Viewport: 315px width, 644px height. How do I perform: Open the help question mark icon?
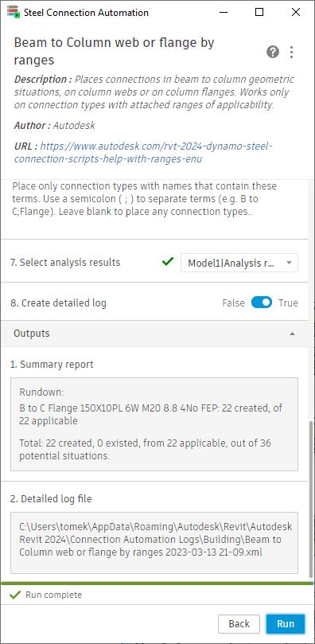[x=273, y=53]
